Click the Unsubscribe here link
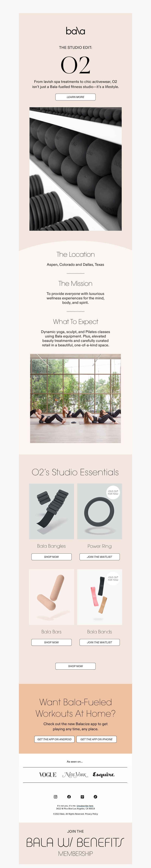Image resolution: width=151 pixels, height=868 pixels. click(x=85, y=806)
